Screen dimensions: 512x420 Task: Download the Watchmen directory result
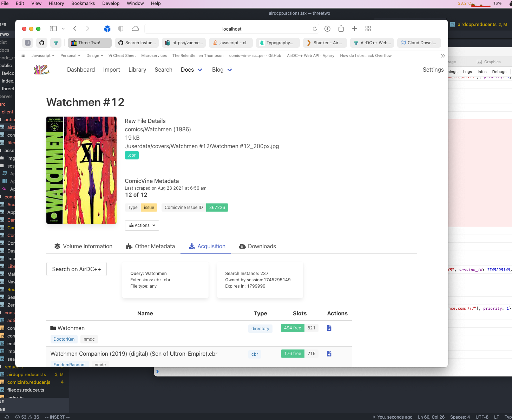coord(329,328)
